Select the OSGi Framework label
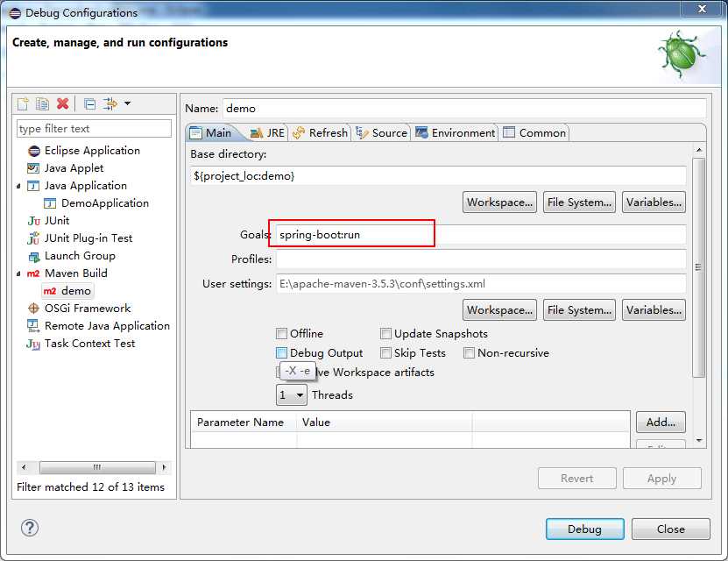 coord(88,309)
